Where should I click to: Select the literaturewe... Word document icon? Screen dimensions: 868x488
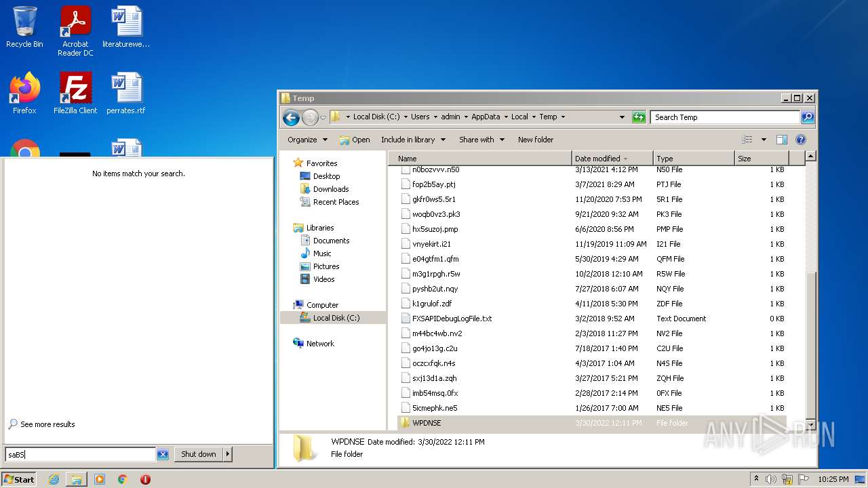click(x=126, y=28)
